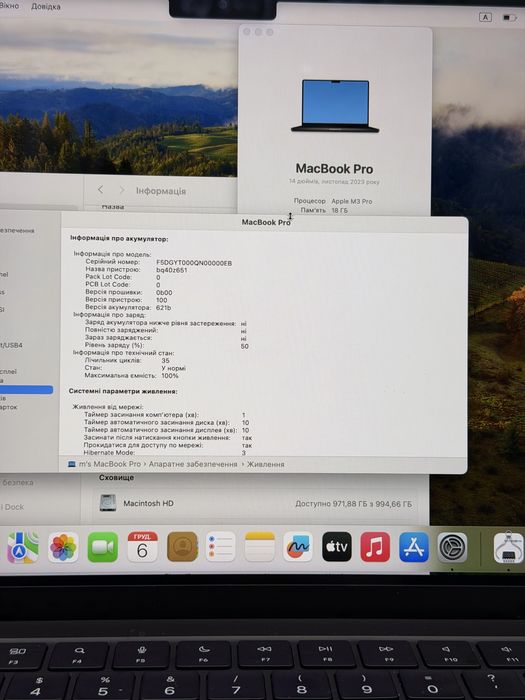Click the 'Версія прошивки' value 0b00
The image size is (525, 700).
(164, 293)
